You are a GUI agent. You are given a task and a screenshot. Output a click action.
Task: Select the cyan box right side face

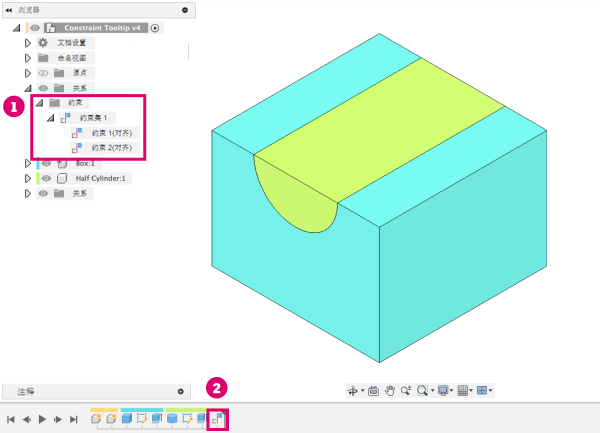pyautogui.click(x=463, y=245)
